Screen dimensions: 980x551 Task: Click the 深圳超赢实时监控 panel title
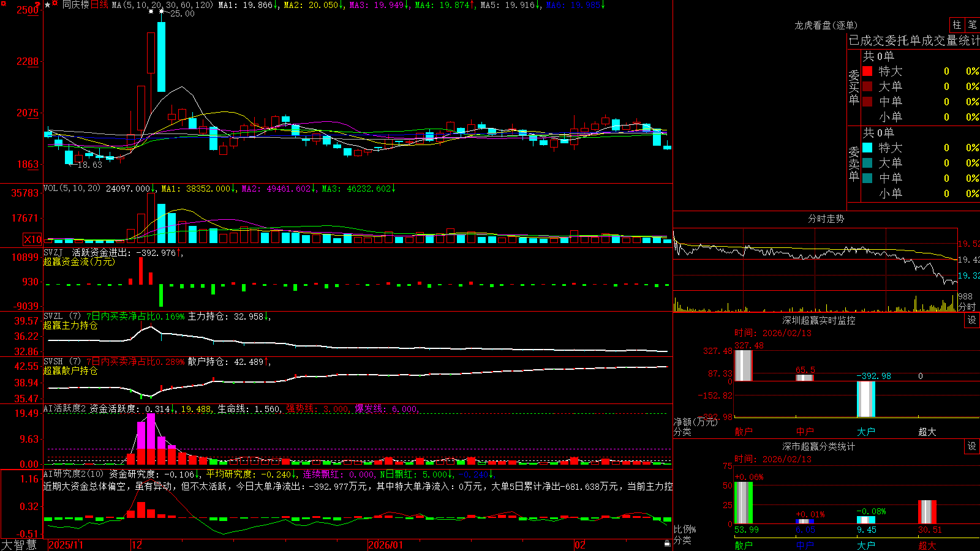[x=819, y=320]
